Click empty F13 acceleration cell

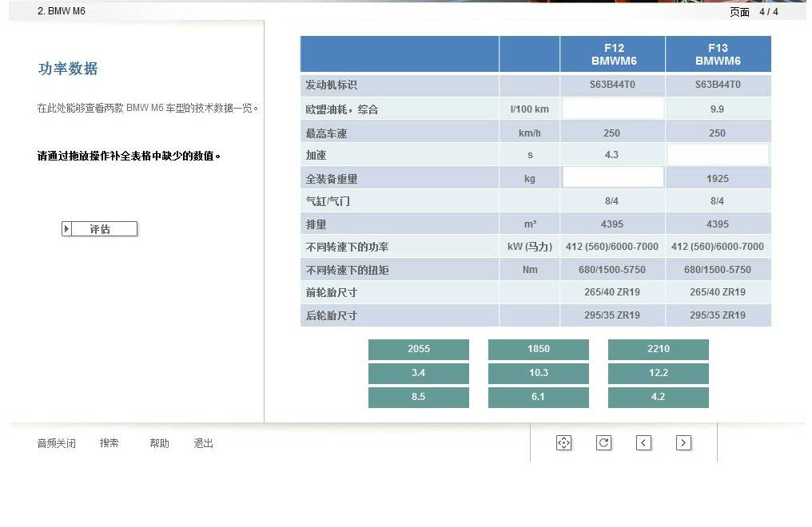click(718, 155)
